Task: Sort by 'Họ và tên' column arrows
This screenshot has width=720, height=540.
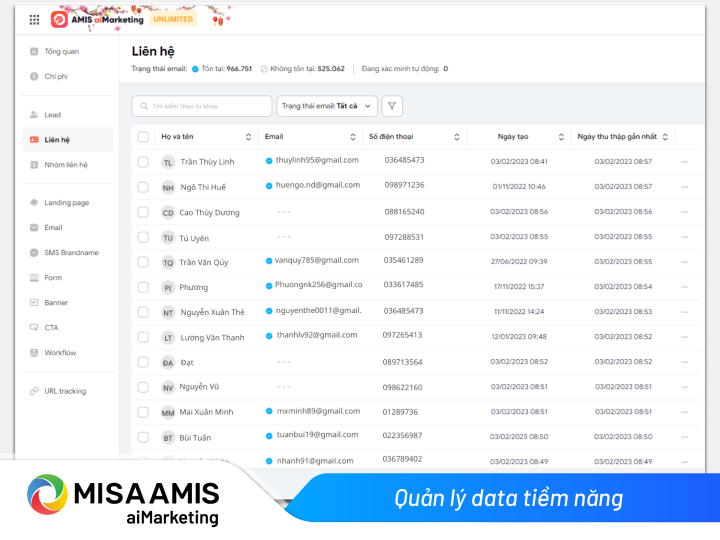Action: (x=248, y=137)
